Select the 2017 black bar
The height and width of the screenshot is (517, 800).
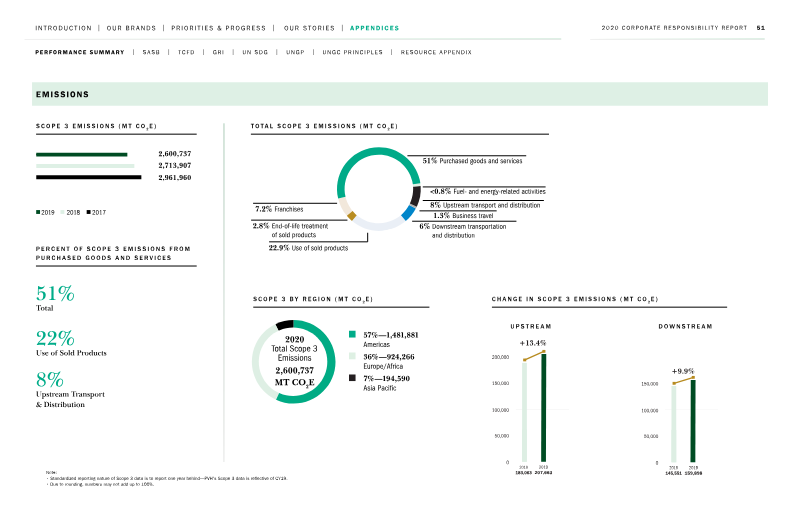point(89,177)
